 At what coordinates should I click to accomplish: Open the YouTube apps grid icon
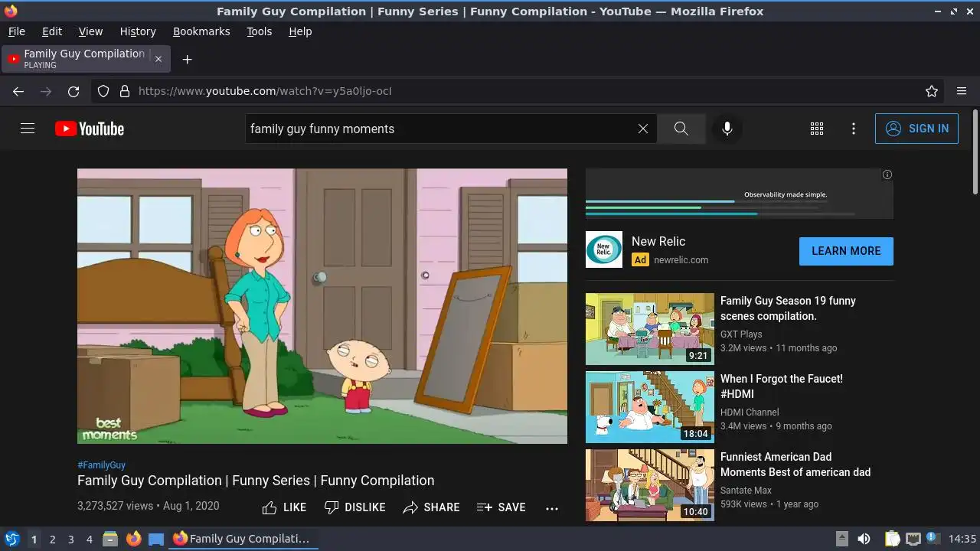[817, 129]
